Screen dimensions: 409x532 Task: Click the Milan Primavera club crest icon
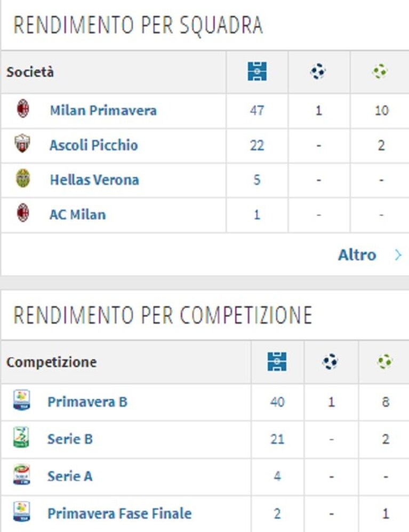[x=23, y=108]
